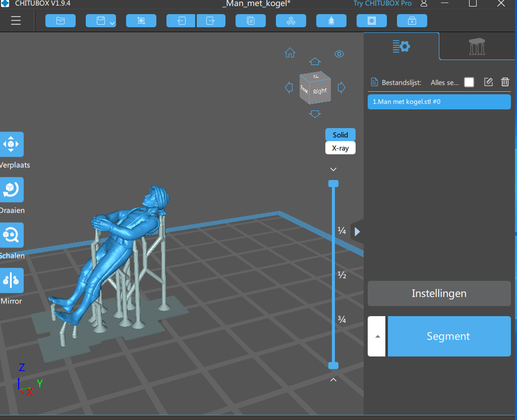Image resolution: width=517 pixels, height=420 pixels.
Task: Open the user account profile icon
Action: 424,4
